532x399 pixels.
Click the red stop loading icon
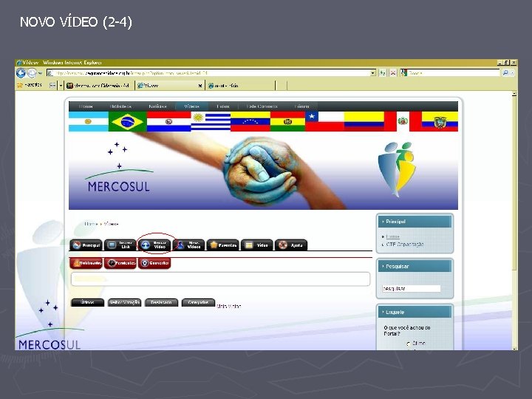(x=393, y=73)
